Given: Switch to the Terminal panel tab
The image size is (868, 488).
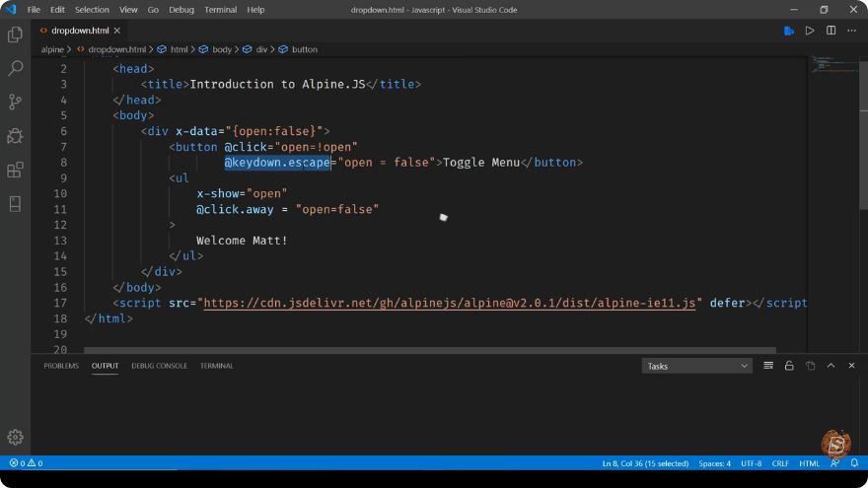Looking at the screenshot, I should (x=216, y=366).
